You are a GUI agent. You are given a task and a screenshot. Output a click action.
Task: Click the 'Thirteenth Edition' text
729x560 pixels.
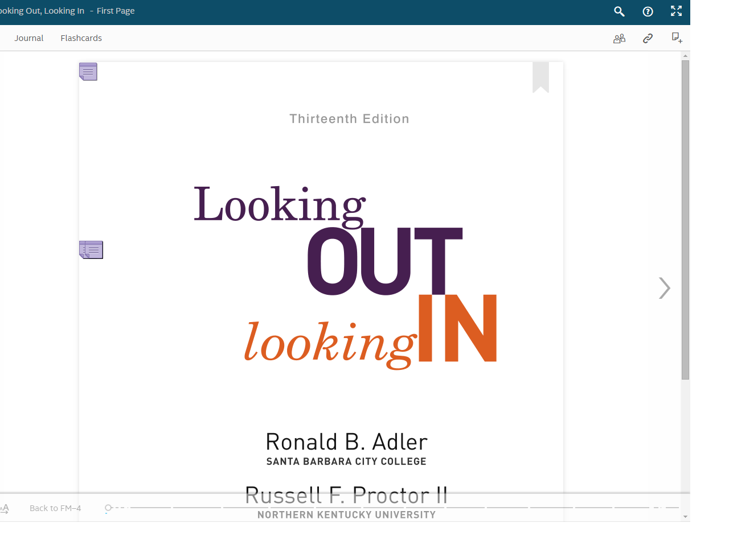349,119
